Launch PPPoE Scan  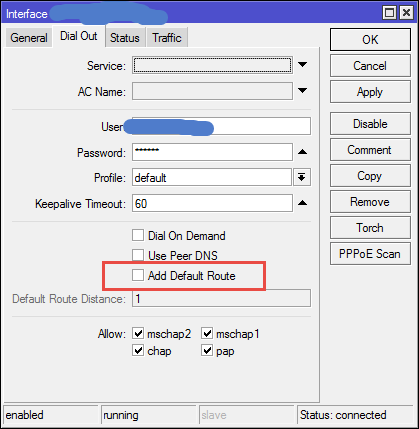[370, 254]
